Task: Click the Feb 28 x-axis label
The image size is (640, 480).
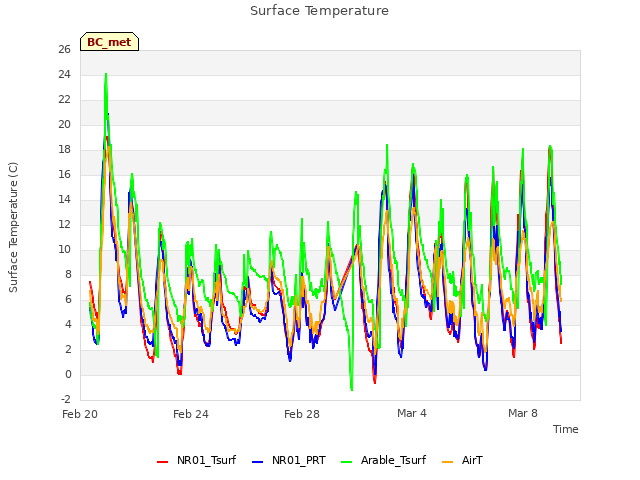Action: tap(302, 414)
